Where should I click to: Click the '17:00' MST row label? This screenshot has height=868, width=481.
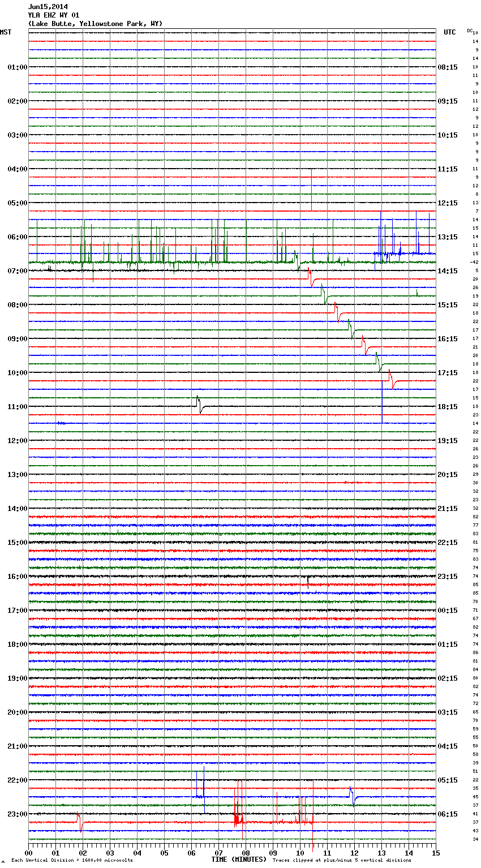18,611
